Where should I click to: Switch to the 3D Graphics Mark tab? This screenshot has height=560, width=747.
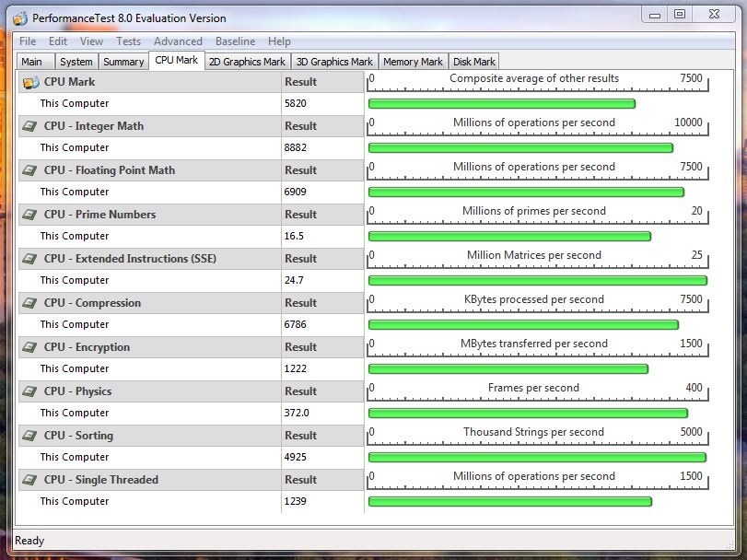click(x=334, y=62)
